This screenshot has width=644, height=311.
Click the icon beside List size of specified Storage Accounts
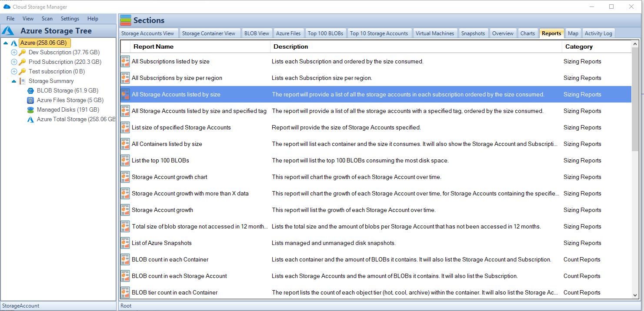click(125, 128)
